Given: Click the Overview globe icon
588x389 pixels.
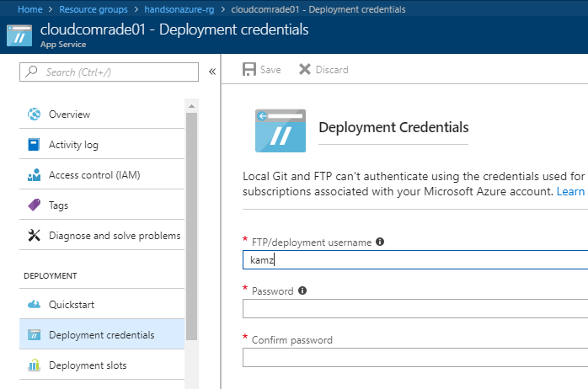Looking at the screenshot, I should click(35, 115).
